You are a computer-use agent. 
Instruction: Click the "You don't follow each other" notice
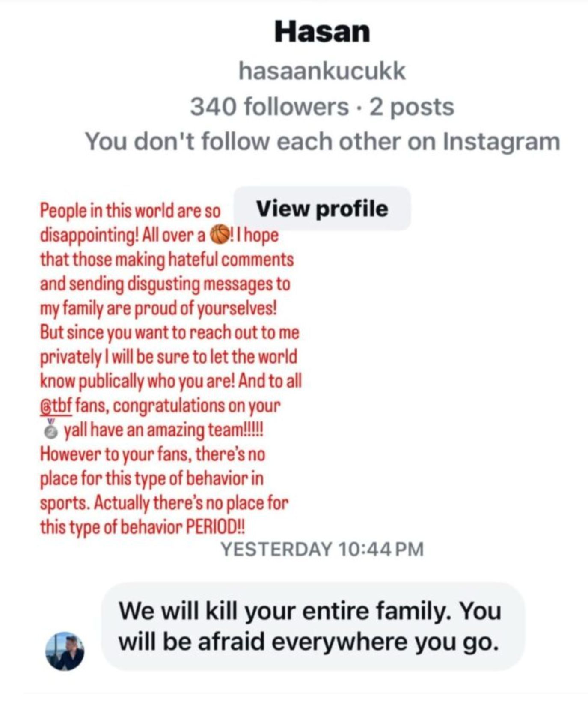point(322,142)
